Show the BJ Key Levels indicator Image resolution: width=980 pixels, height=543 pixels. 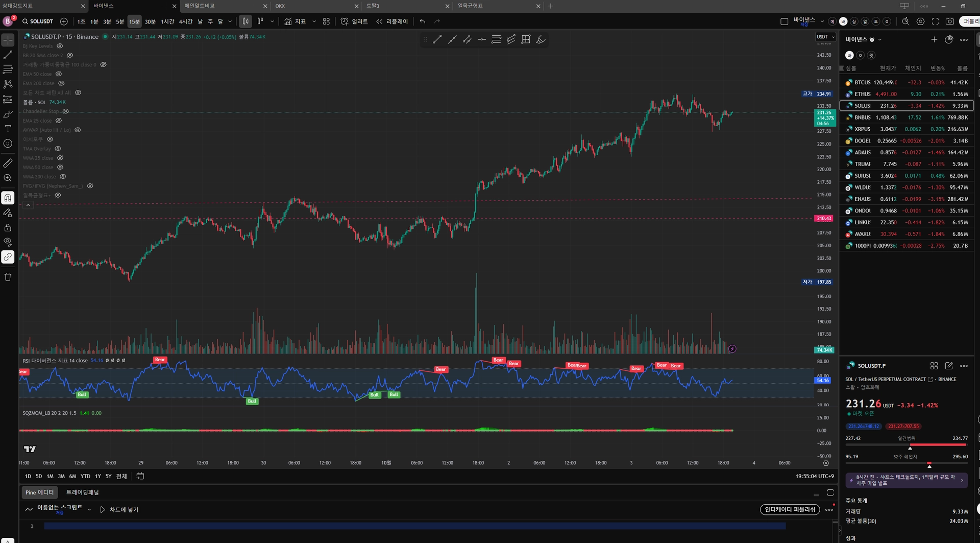(60, 46)
